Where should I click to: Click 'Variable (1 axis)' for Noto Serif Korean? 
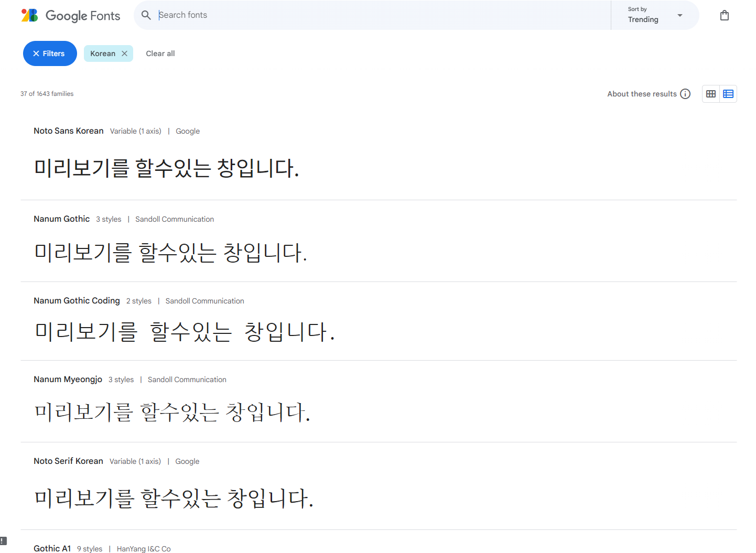click(135, 461)
